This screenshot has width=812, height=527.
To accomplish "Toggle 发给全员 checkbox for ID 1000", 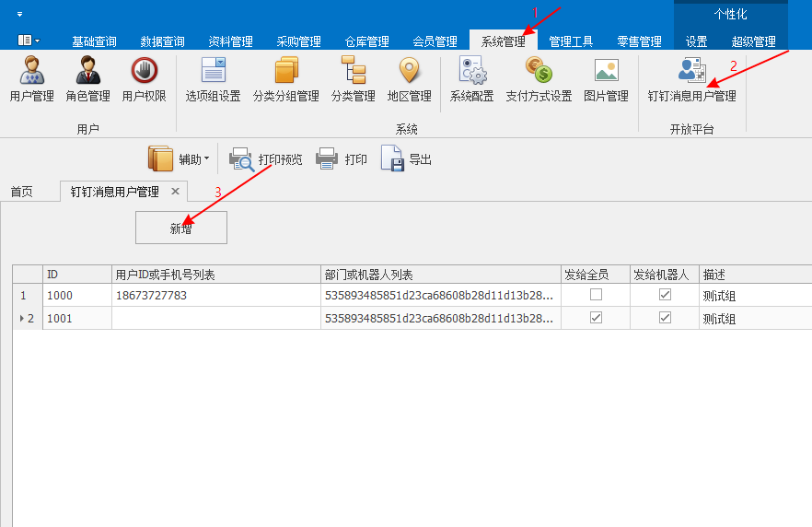I will pyautogui.click(x=596, y=295).
